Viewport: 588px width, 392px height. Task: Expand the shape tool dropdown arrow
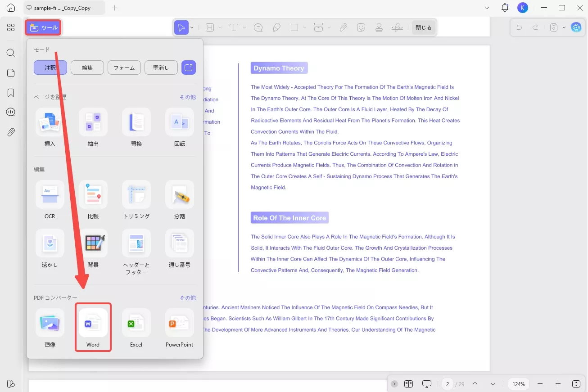pyautogui.click(x=305, y=27)
